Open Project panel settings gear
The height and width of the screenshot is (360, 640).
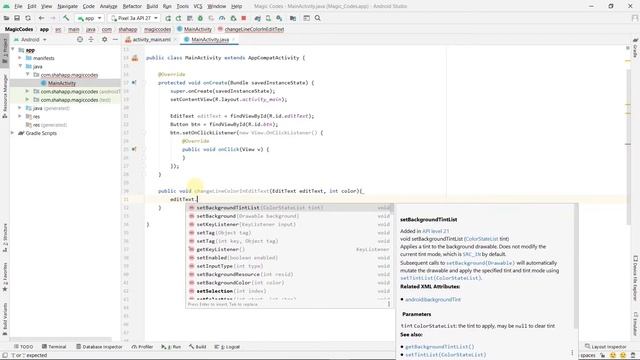coord(104,40)
